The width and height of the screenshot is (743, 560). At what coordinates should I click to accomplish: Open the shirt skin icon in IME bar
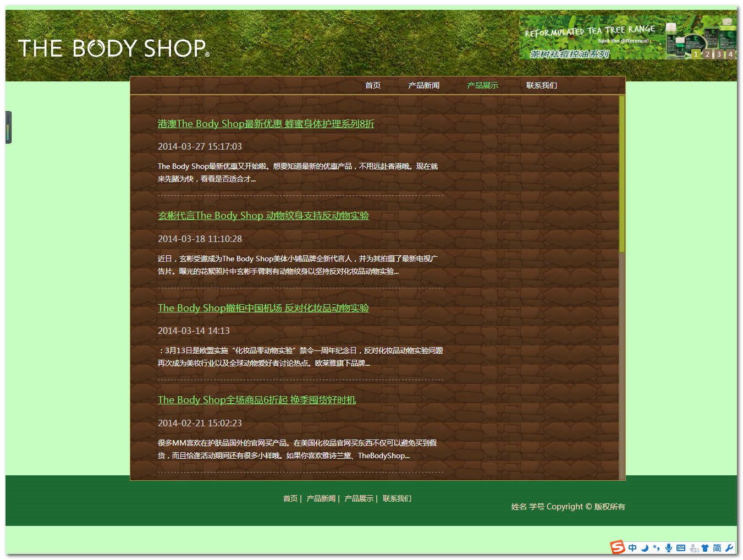pos(705,548)
